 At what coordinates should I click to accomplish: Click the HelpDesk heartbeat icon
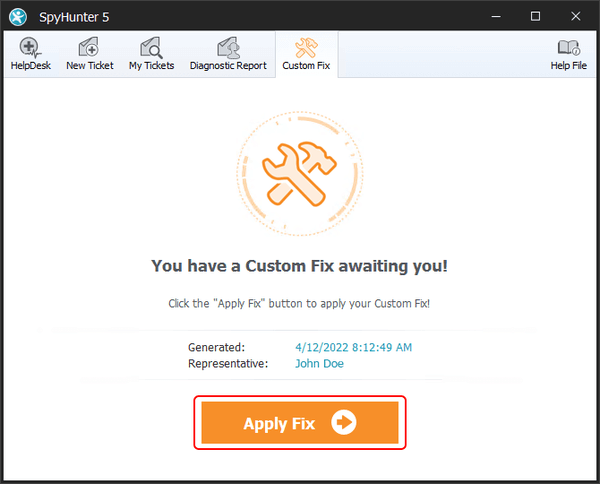point(30,48)
